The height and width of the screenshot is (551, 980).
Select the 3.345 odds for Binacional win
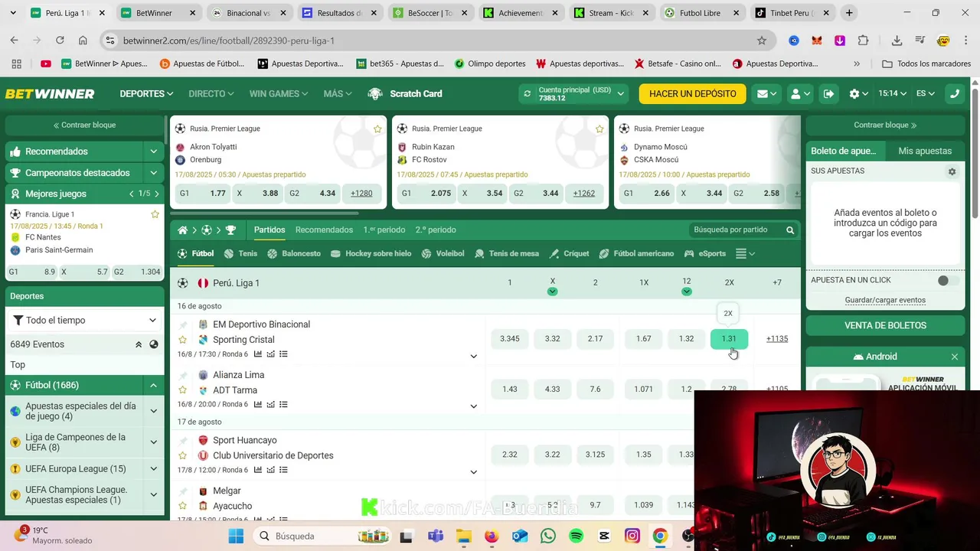(x=509, y=339)
